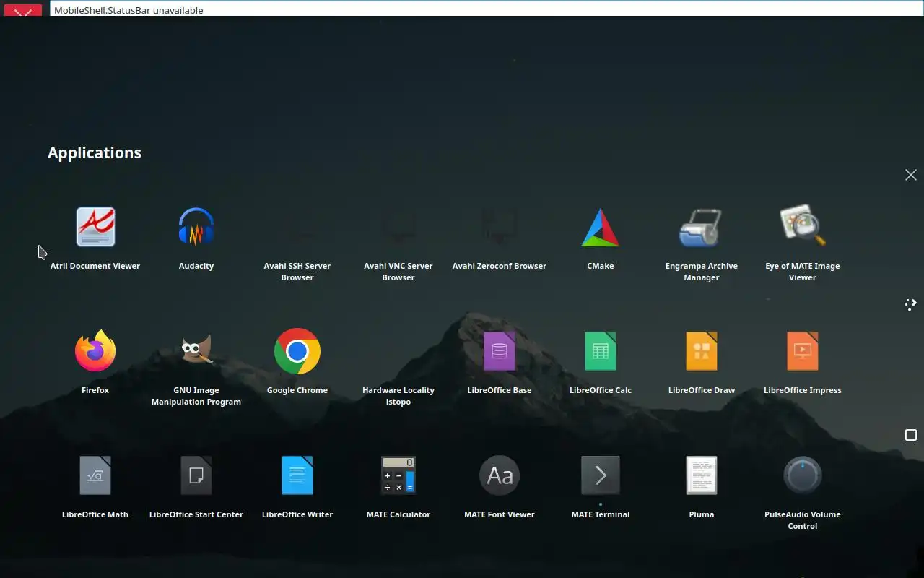
Task: Click the Applications heading
Action: 95,153
